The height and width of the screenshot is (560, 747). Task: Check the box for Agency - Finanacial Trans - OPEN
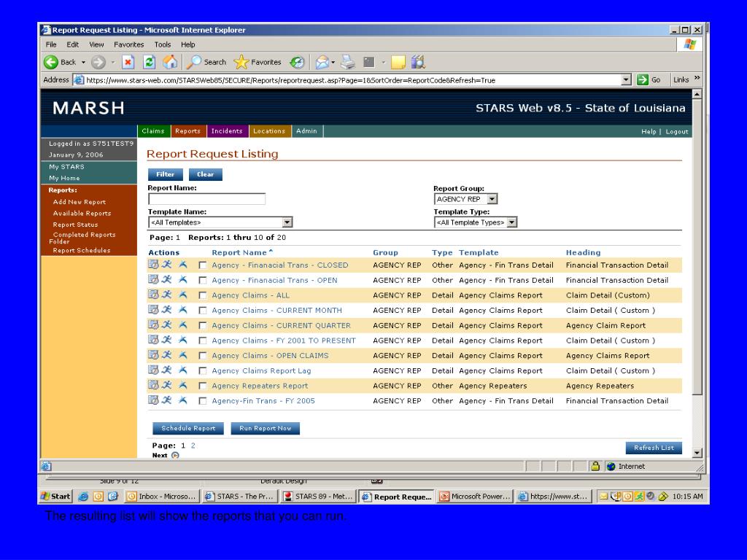coord(203,281)
